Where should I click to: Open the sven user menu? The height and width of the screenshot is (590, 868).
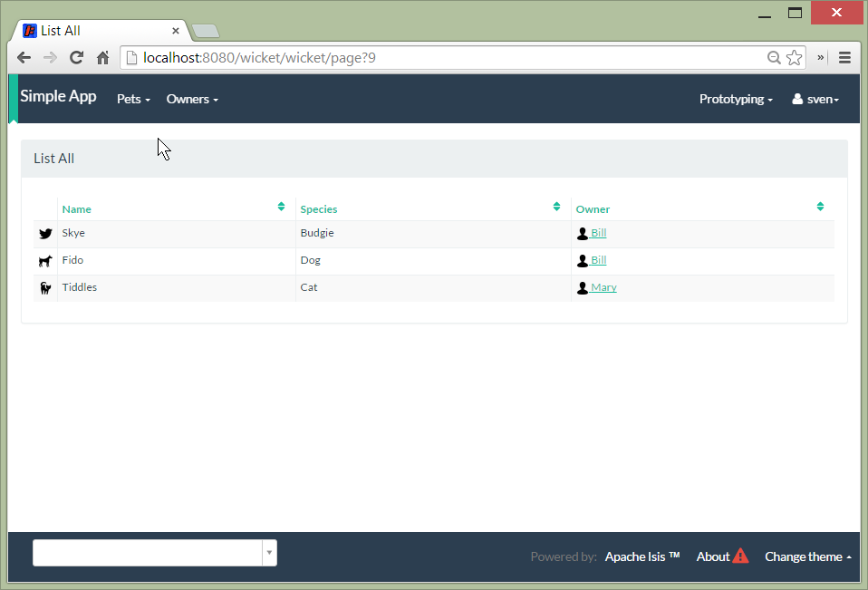click(x=815, y=99)
